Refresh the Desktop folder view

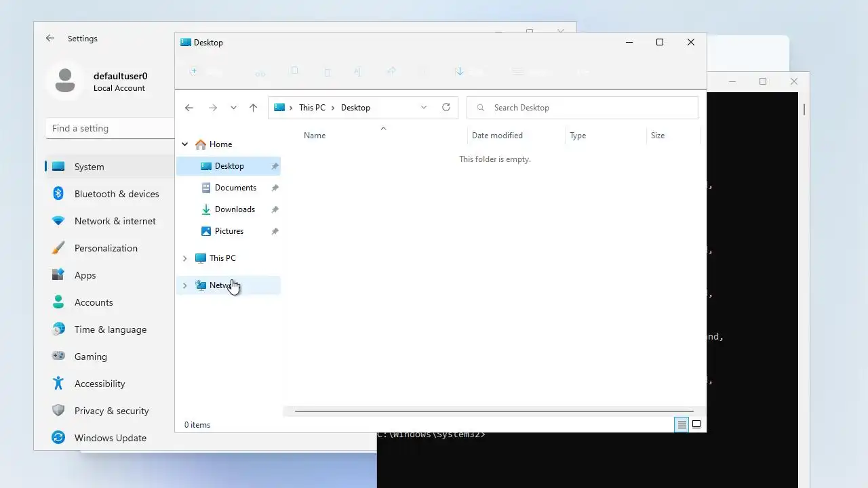tap(446, 107)
